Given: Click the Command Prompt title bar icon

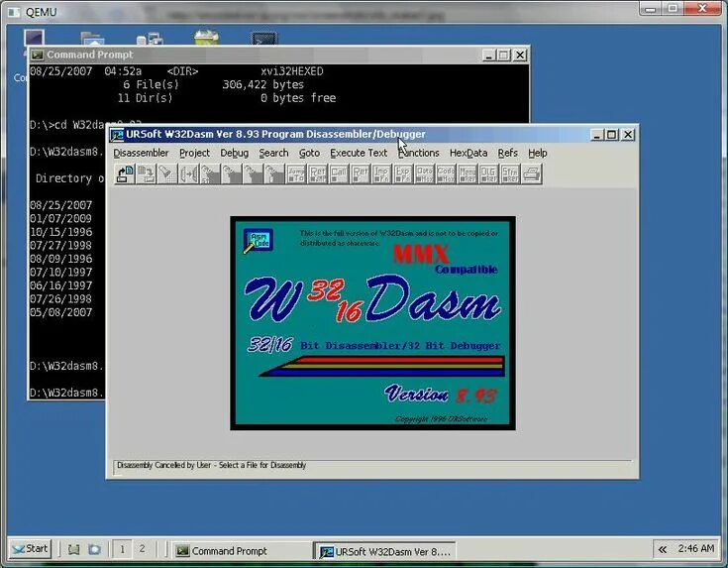Looking at the screenshot, I should click(x=38, y=55).
